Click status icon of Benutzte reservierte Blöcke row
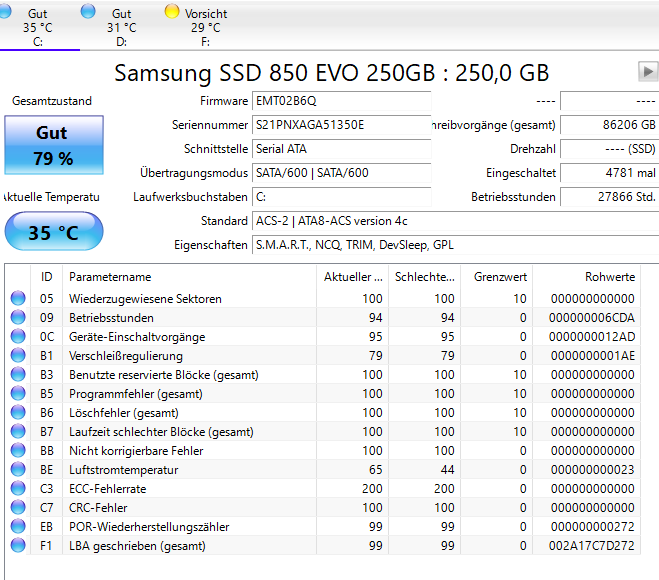Image resolution: width=659 pixels, height=580 pixels. point(18,374)
